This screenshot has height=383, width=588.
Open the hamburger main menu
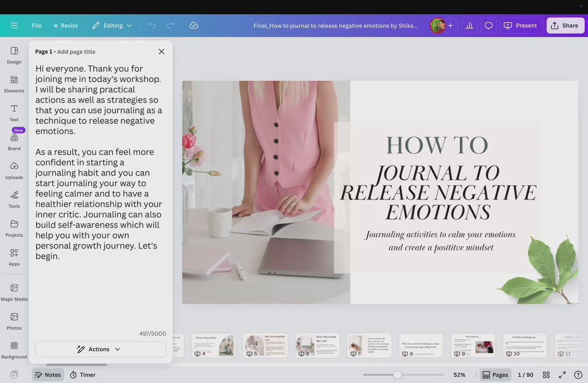coord(14,26)
